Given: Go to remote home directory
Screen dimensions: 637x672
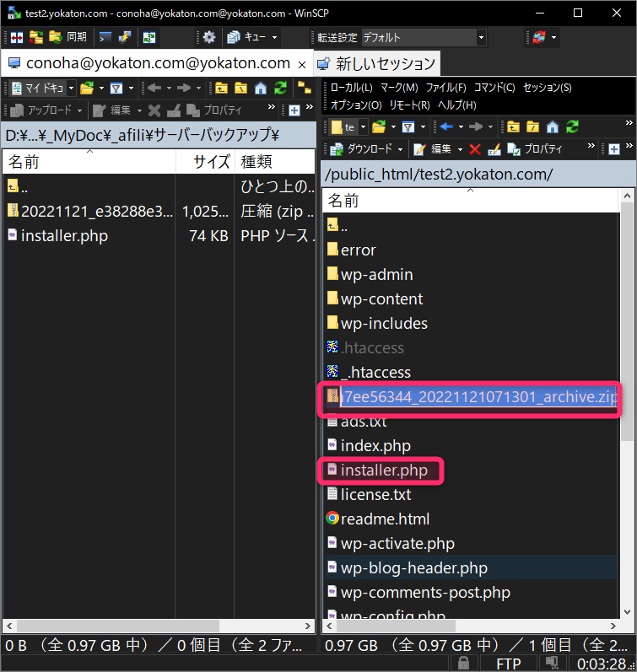Looking at the screenshot, I should click(553, 127).
